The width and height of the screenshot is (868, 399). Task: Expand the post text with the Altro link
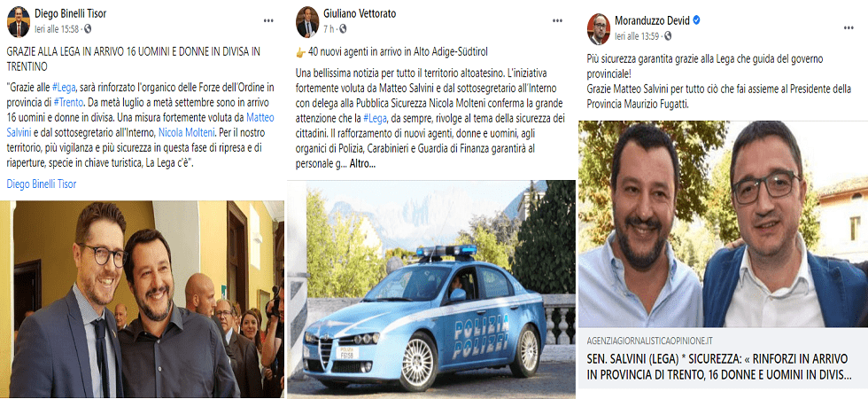(x=362, y=164)
